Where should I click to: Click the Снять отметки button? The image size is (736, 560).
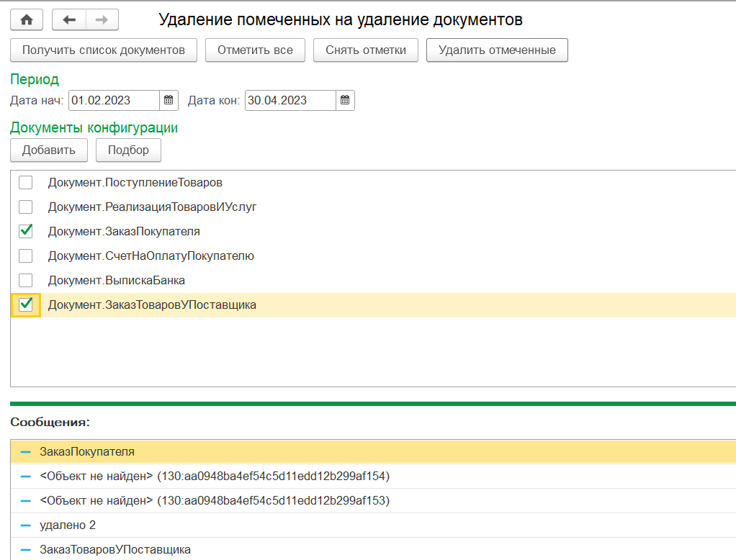click(366, 50)
